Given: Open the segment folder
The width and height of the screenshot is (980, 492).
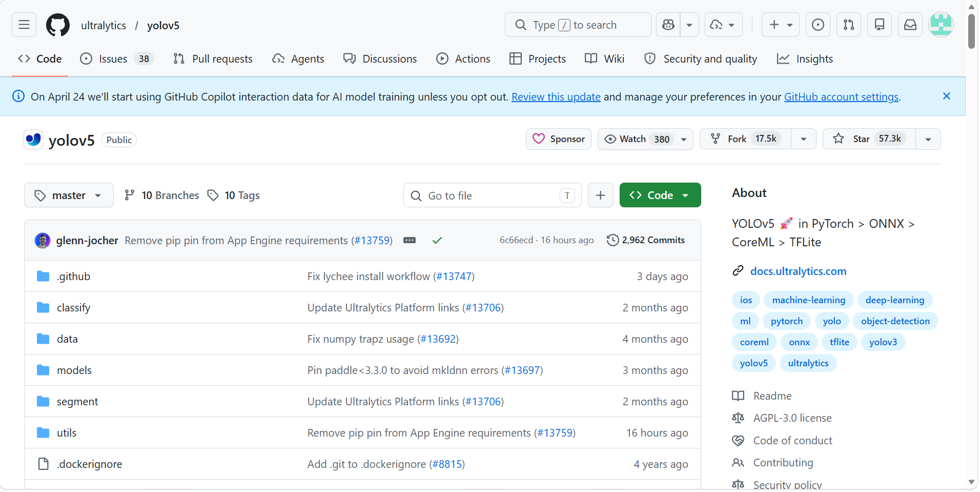Looking at the screenshot, I should 77,402.
